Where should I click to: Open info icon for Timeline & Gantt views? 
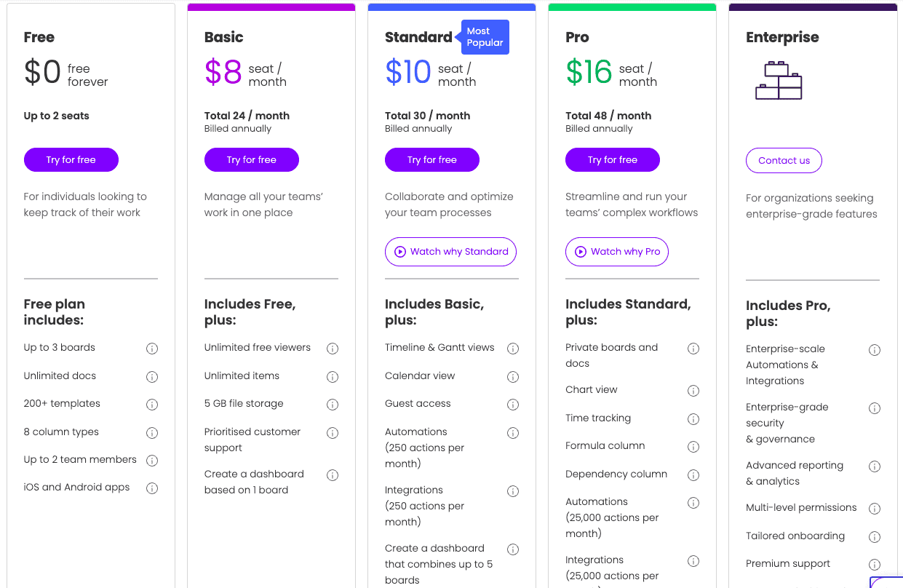pos(513,349)
